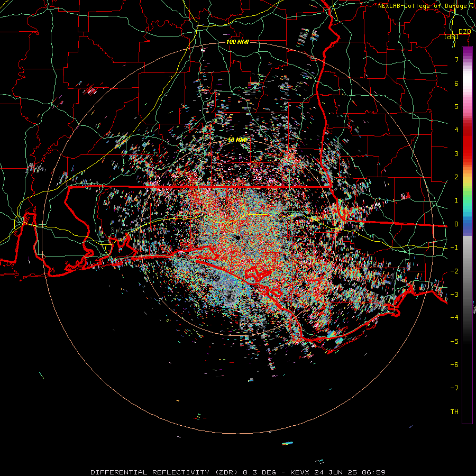Select the -3 value on the scale

coord(454,295)
